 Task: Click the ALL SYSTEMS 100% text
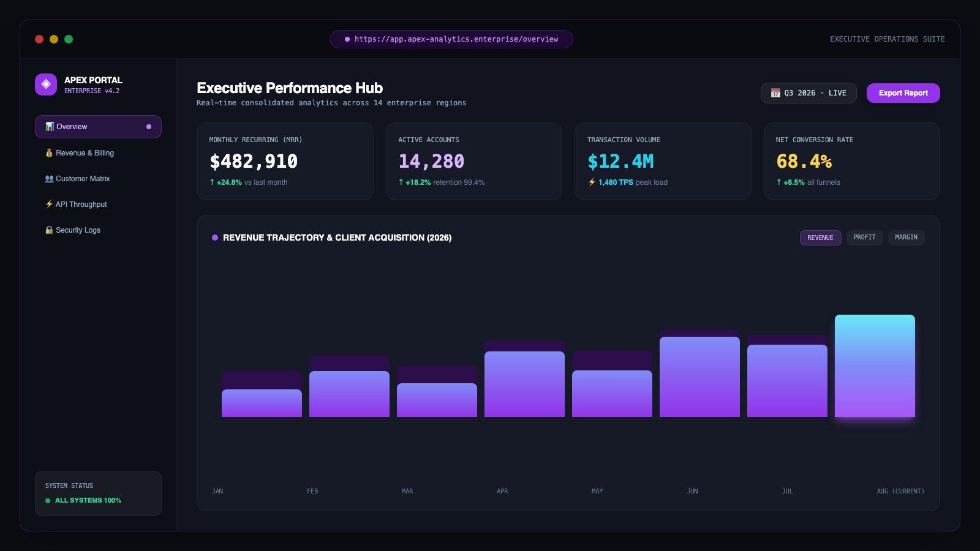[x=88, y=501]
